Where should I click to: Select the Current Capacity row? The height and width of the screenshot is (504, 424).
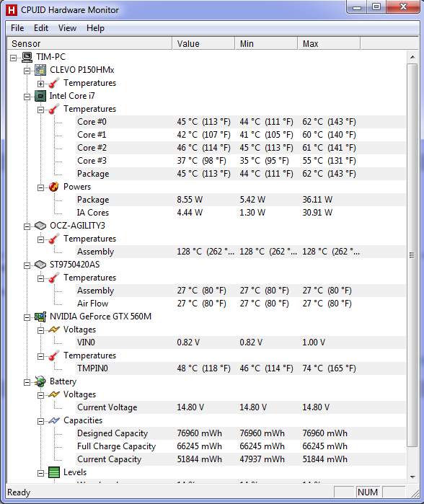241,459
